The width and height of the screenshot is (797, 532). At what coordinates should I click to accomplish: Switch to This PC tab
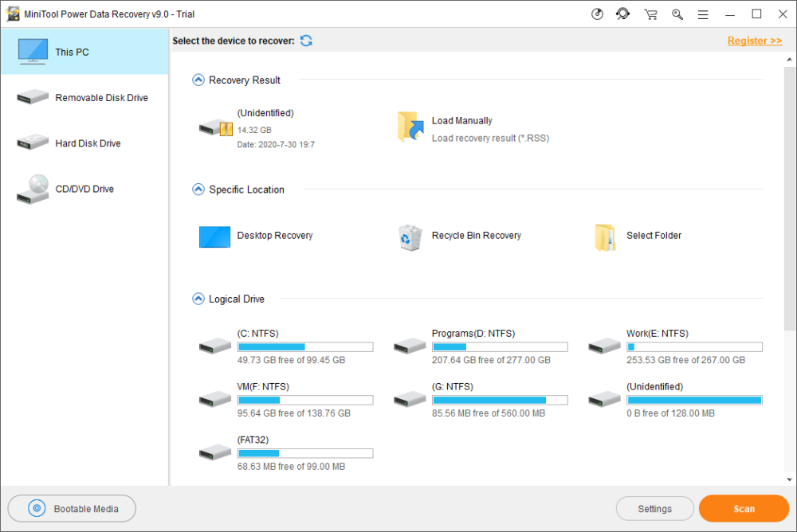[84, 52]
